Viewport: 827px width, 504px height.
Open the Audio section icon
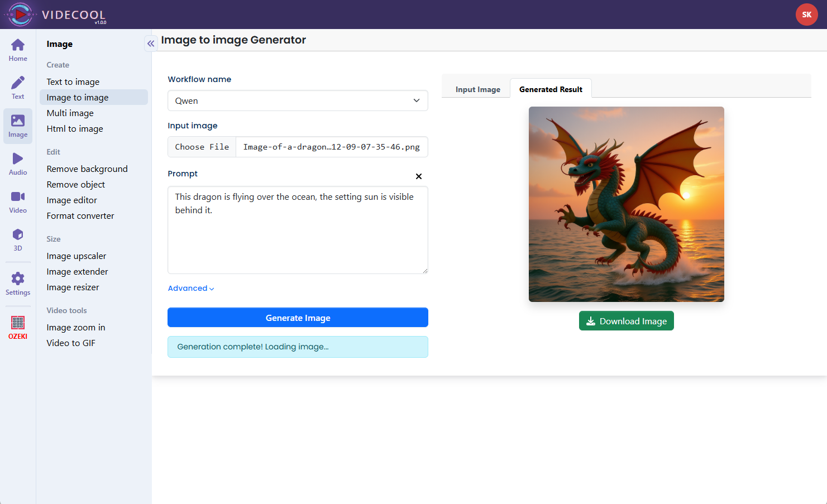click(18, 164)
